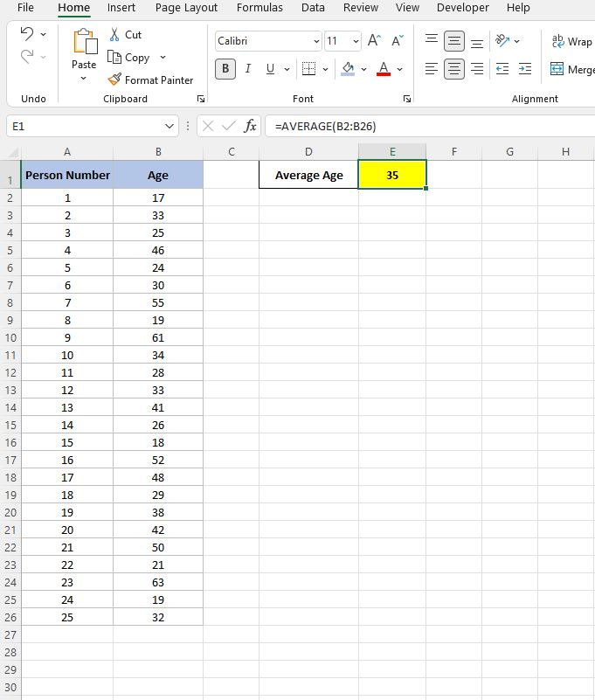The height and width of the screenshot is (700, 595).
Task: Select row 10 header
Action: tap(10, 337)
